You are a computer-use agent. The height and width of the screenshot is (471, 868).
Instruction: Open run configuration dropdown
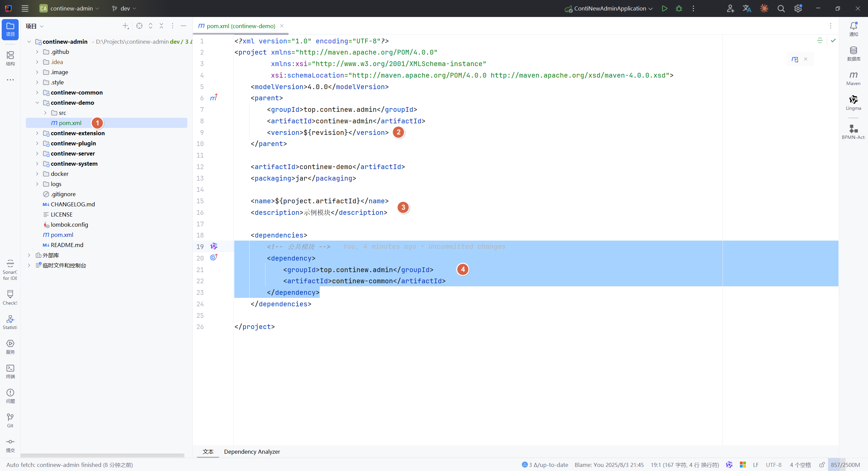(x=609, y=8)
